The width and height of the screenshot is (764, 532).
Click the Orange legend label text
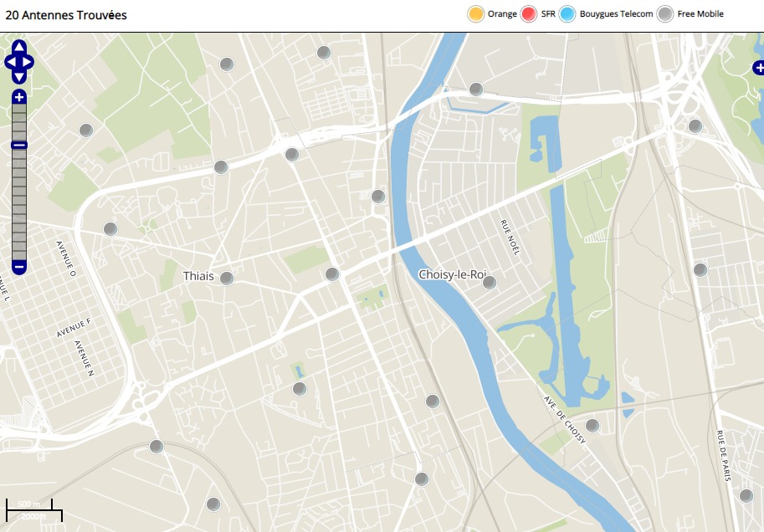[x=502, y=14]
